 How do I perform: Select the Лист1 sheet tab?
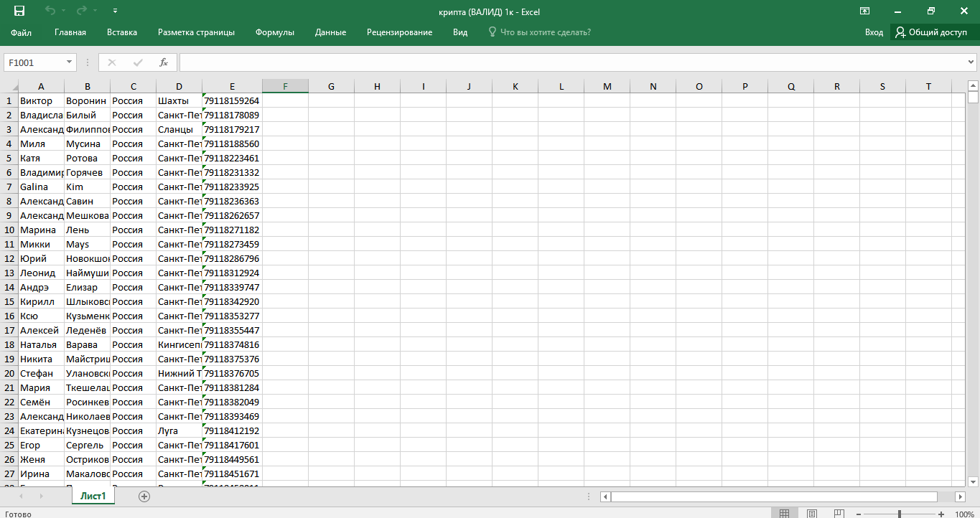point(93,496)
